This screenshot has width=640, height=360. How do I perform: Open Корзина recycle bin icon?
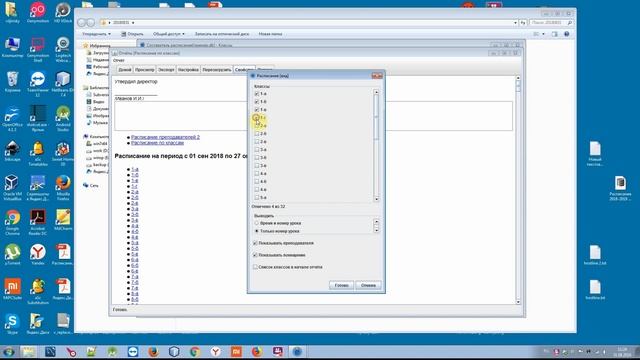[x=12, y=82]
